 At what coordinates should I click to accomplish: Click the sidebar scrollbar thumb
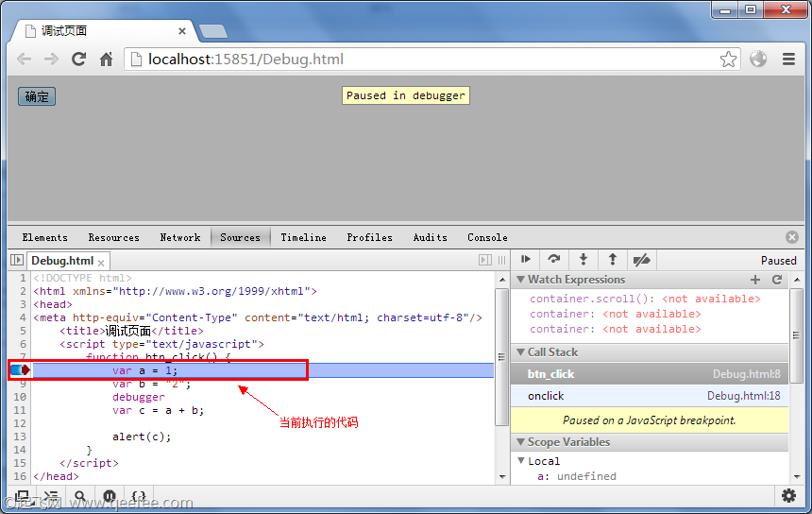[x=796, y=335]
